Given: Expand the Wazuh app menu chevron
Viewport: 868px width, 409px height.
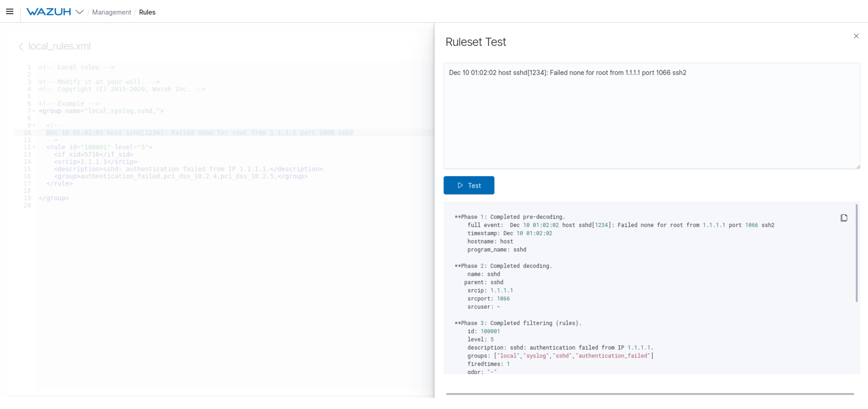Looking at the screenshot, I should pyautogui.click(x=80, y=12).
